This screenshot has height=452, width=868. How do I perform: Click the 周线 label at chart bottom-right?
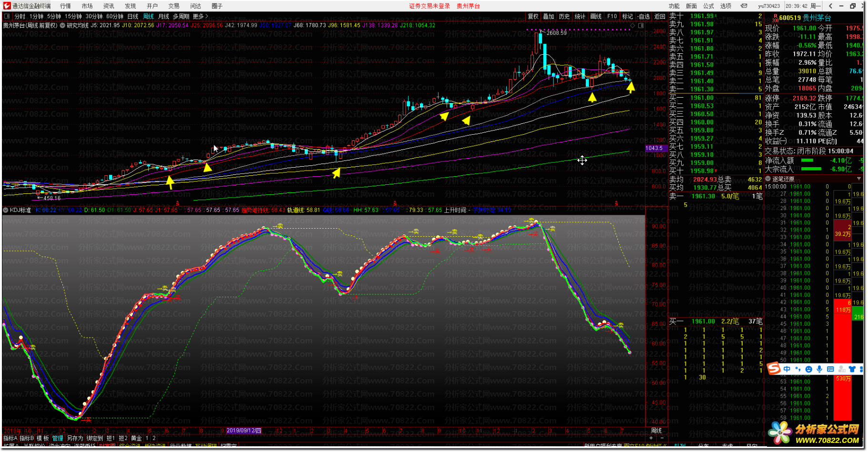[x=656, y=431]
